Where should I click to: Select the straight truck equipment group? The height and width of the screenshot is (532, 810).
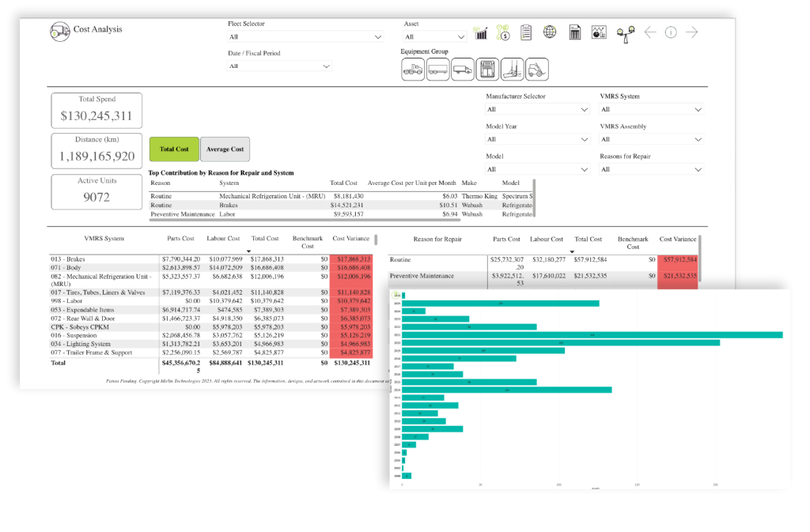pos(463,70)
